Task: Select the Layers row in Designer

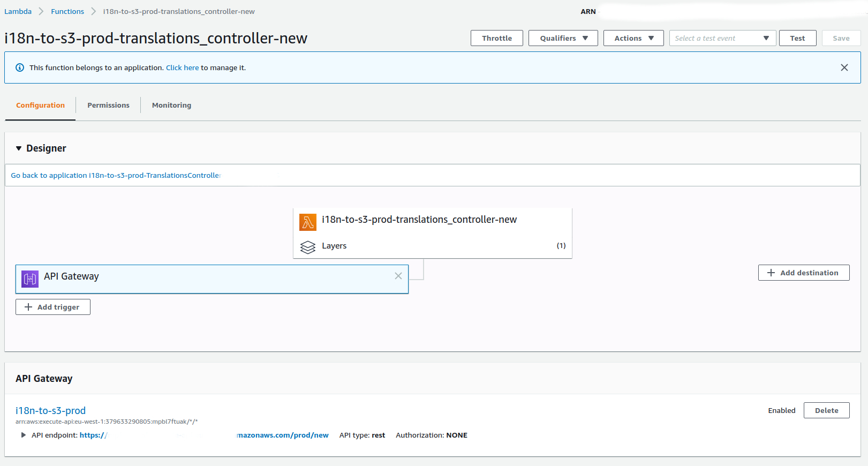Action: click(433, 246)
